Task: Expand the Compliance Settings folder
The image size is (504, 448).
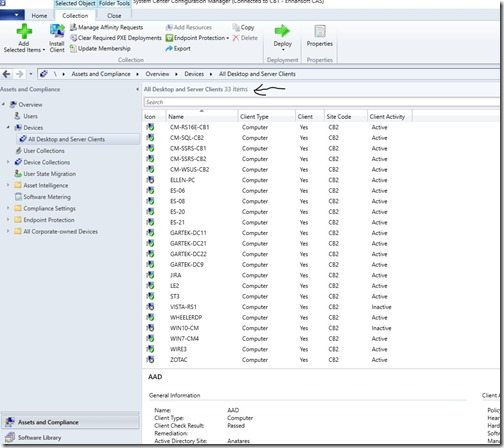Action: [8, 208]
